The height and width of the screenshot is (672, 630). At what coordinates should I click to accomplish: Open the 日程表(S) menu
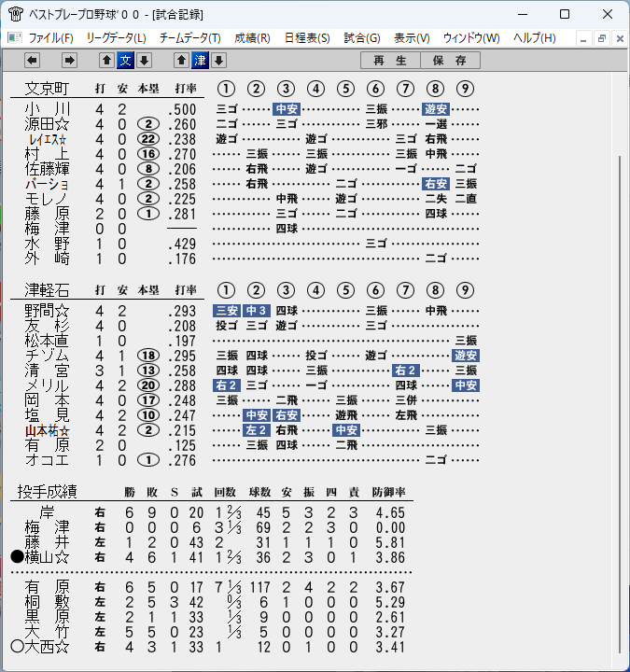(307, 38)
